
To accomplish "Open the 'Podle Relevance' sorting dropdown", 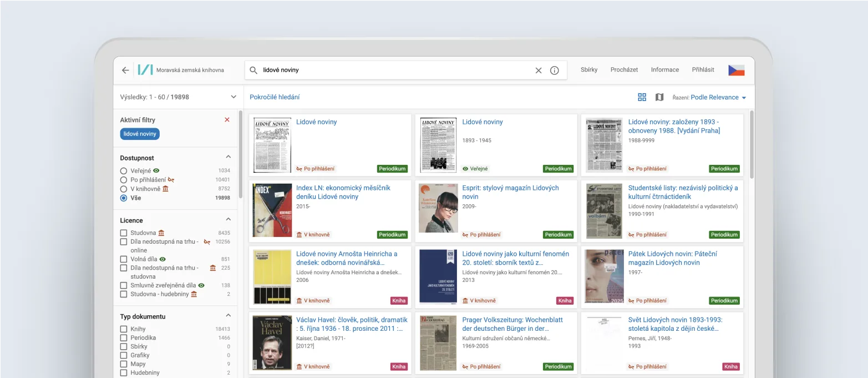I will [x=719, y=97].
